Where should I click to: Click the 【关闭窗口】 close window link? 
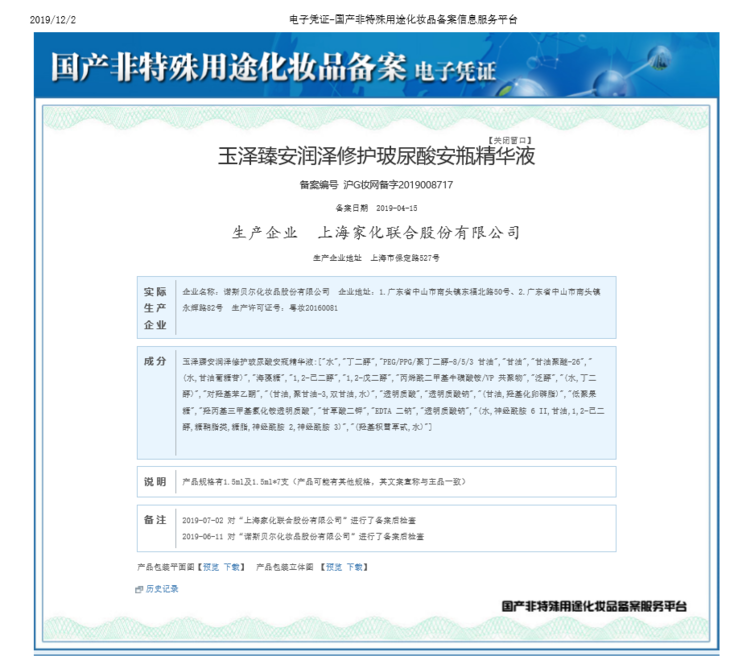pyautogui.click(x=509, y=140)
